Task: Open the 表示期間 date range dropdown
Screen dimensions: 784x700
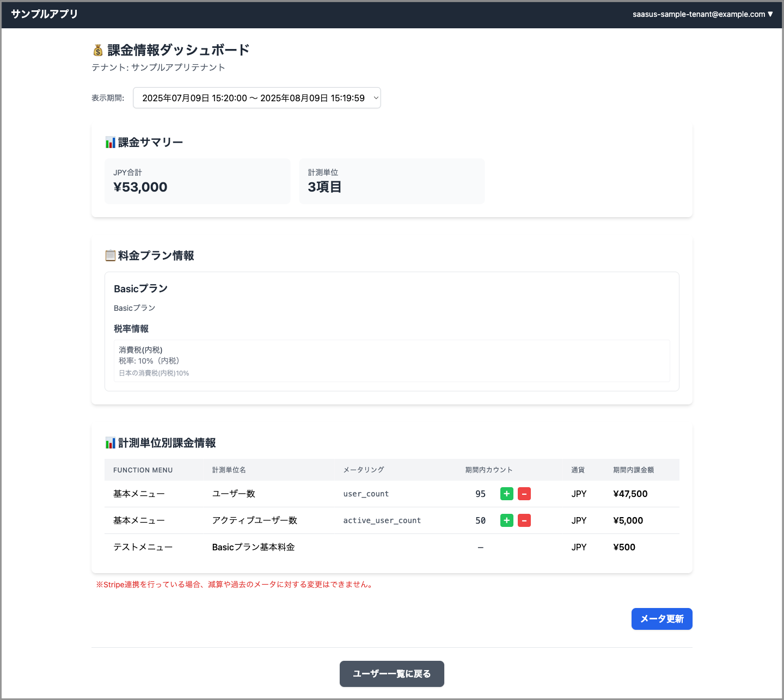Action: pyautogui.click(x=256, y=98)
